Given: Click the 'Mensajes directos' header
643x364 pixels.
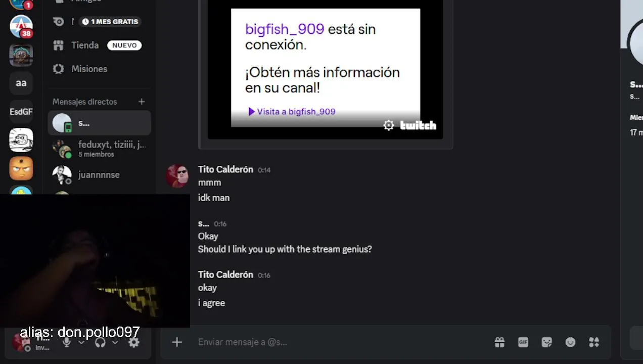Looking at the screenshot, I should pos(84,102).
